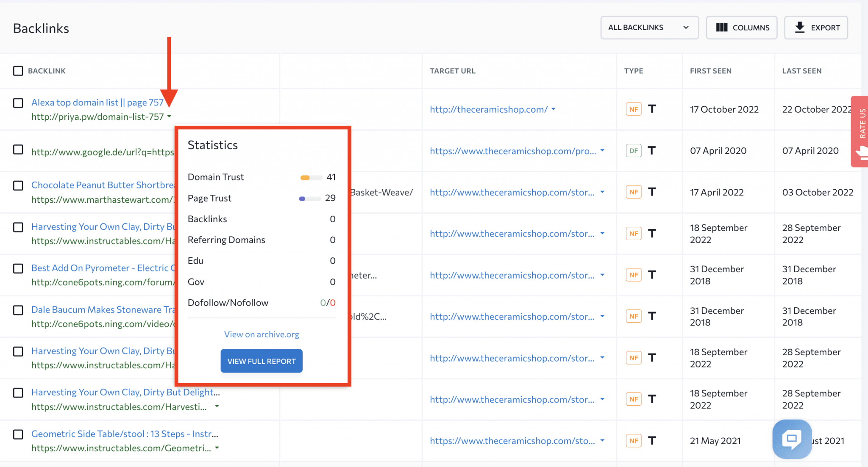Expand the priya.pw/domain-list-757 dropdown arrow
The image size is (868, 467).
pos(169,116)
